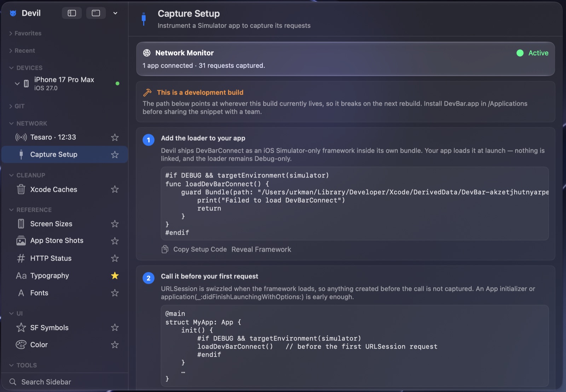Star the App Store Shots item
566x392 pixels.
click(115, 241)
